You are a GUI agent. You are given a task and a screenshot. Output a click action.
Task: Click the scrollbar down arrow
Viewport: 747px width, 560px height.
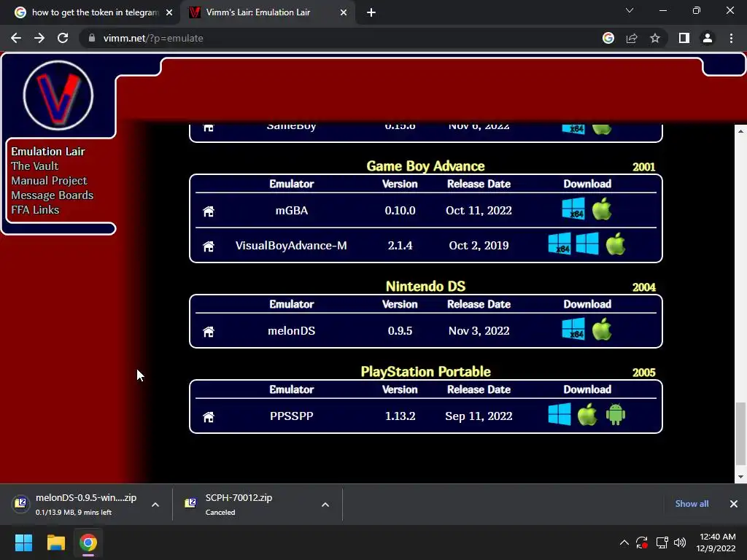click(740, 477)
